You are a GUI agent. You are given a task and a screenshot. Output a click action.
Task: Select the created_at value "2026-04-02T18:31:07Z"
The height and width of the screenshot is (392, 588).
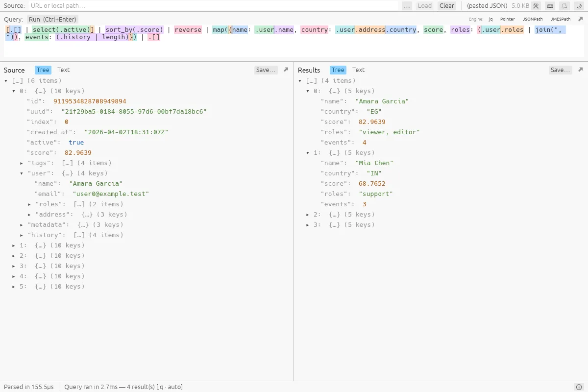(x=126, y=132)
